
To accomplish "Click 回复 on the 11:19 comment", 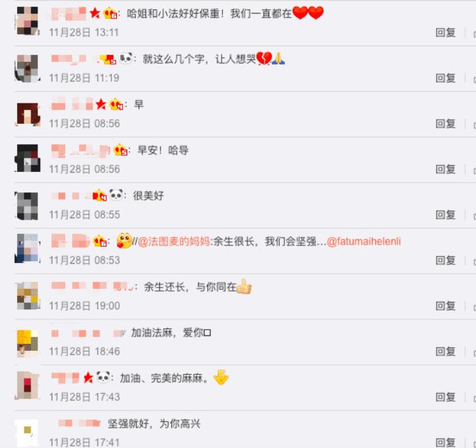I will [445, 78].
